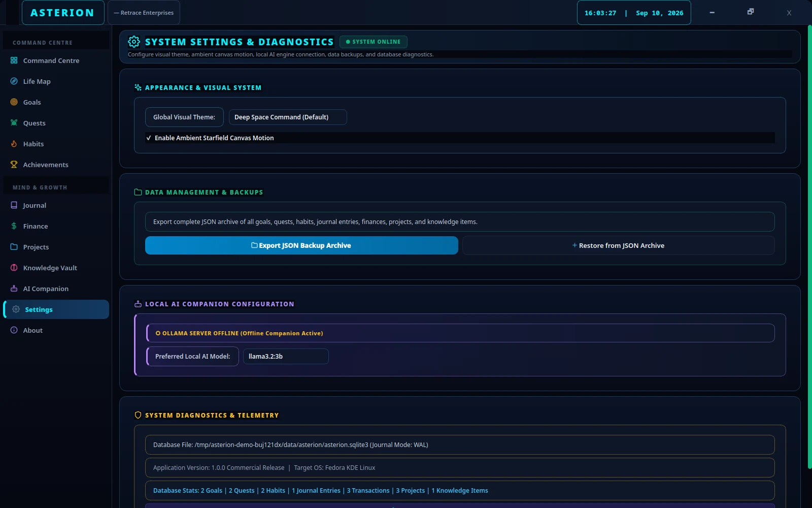
Task: Click the Database Stats summary line
Action: click(460, 491)
